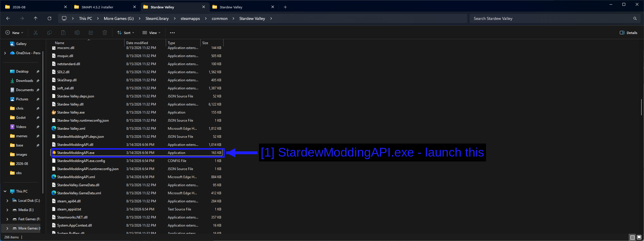
Task: Add a new tab with plus
Action: 285,7
